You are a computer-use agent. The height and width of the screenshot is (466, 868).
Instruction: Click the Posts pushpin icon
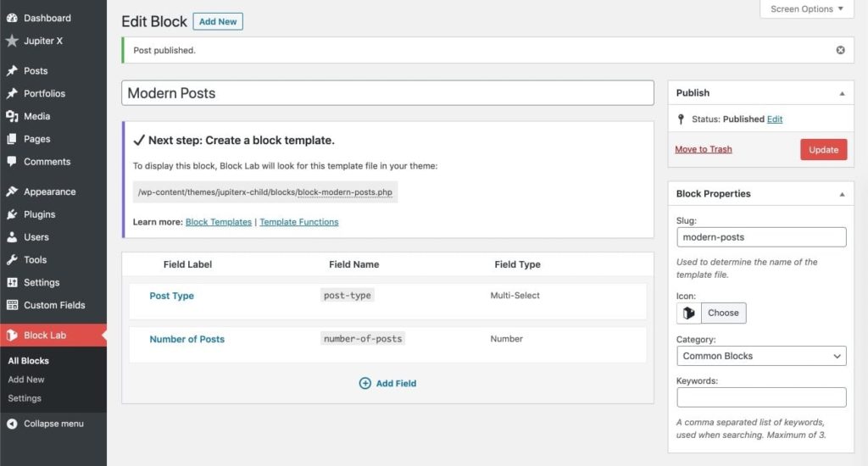coord(12,70)
